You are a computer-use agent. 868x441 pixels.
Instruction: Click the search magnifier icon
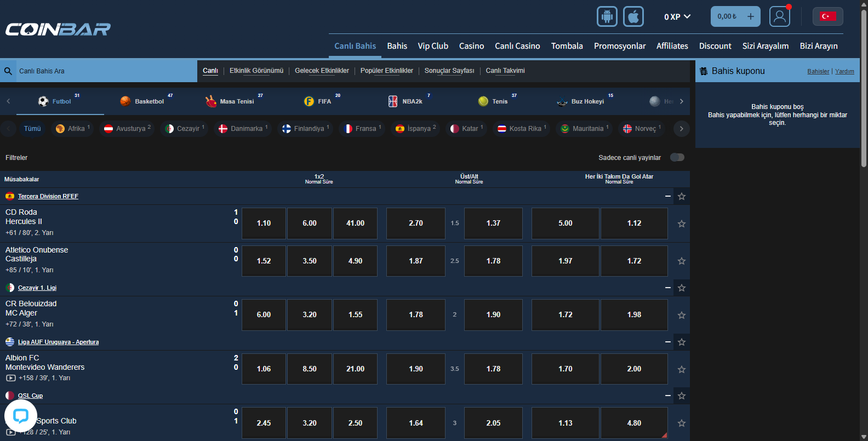pyautogui.click(x=8, y=71)
